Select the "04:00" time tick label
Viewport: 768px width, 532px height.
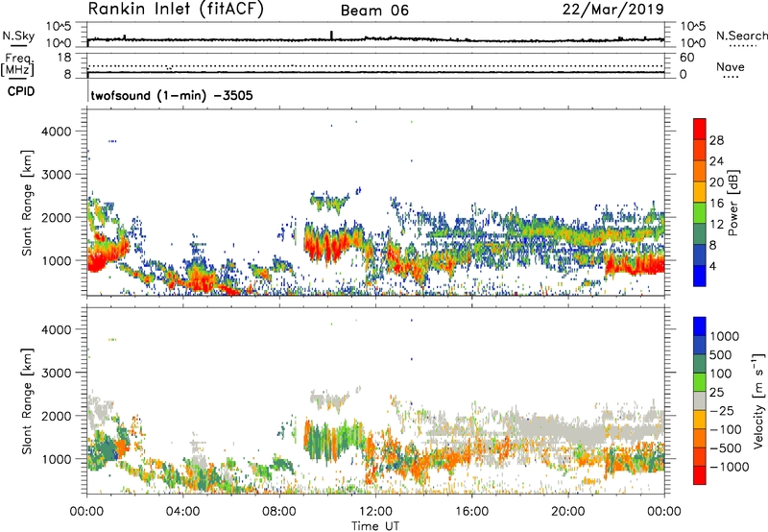(x=182, y=512)
